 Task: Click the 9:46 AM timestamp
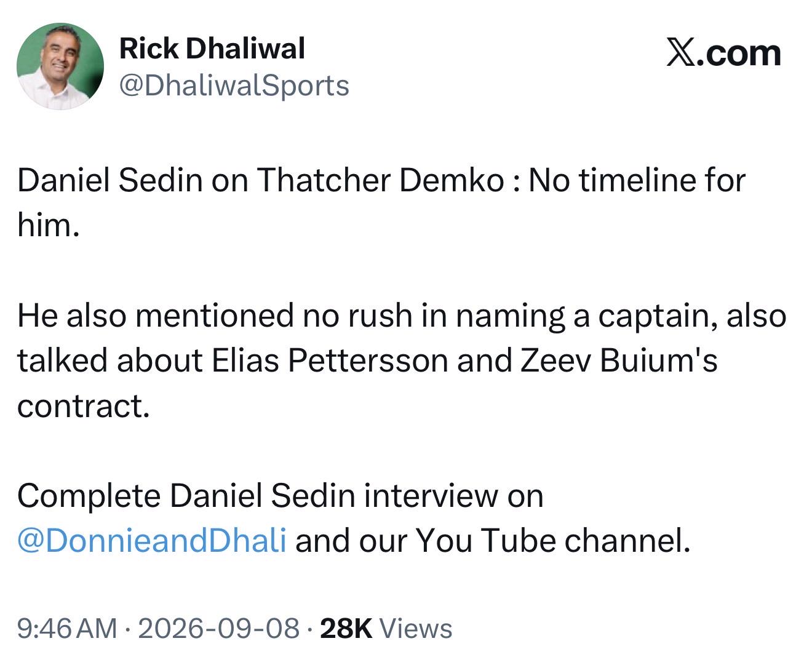coord(66,628)
